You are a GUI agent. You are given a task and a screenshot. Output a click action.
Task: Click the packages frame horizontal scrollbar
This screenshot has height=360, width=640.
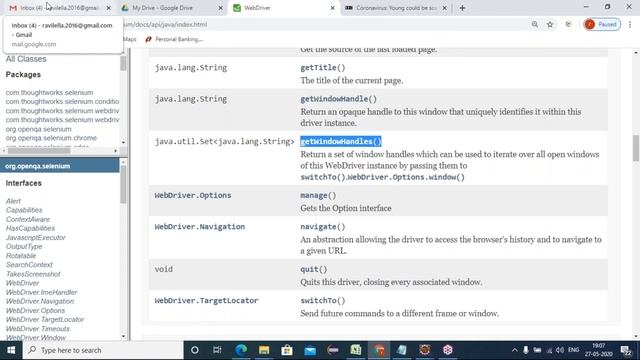39,151
